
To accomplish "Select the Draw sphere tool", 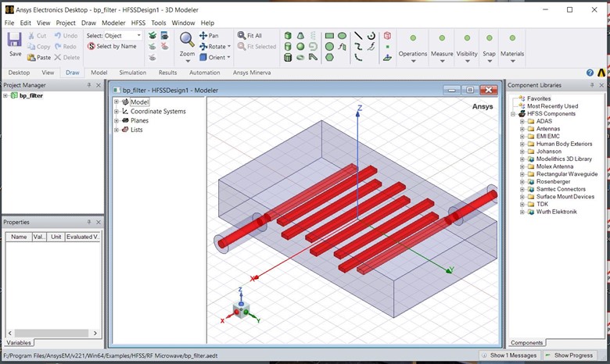I will click(x=300, y=47).
